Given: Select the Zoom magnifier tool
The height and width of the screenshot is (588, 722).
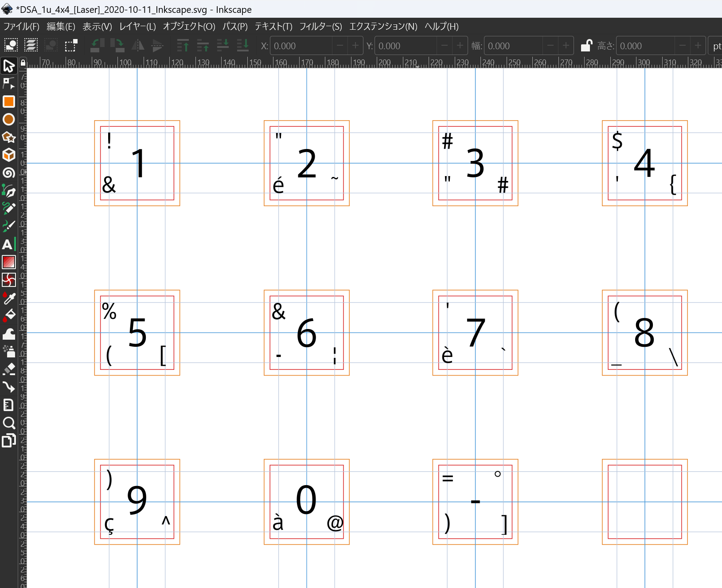Looking at the screenshot, I should [x=9, y=423].
